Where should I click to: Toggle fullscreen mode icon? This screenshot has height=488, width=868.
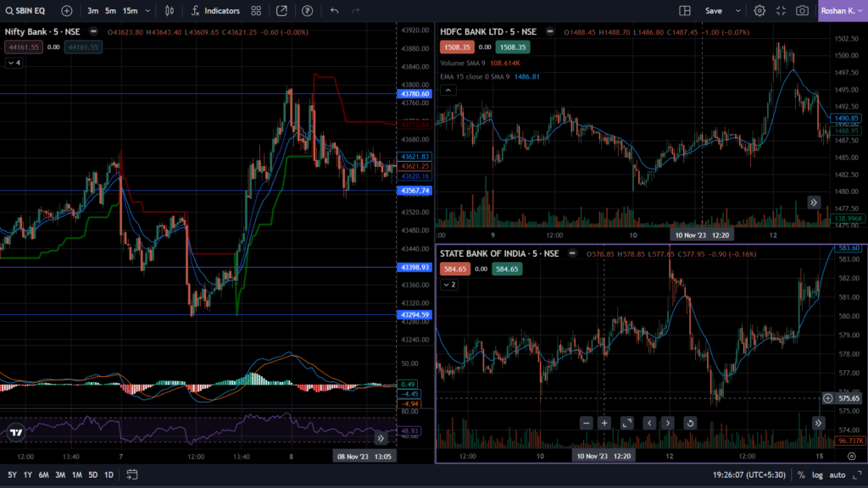781,10
